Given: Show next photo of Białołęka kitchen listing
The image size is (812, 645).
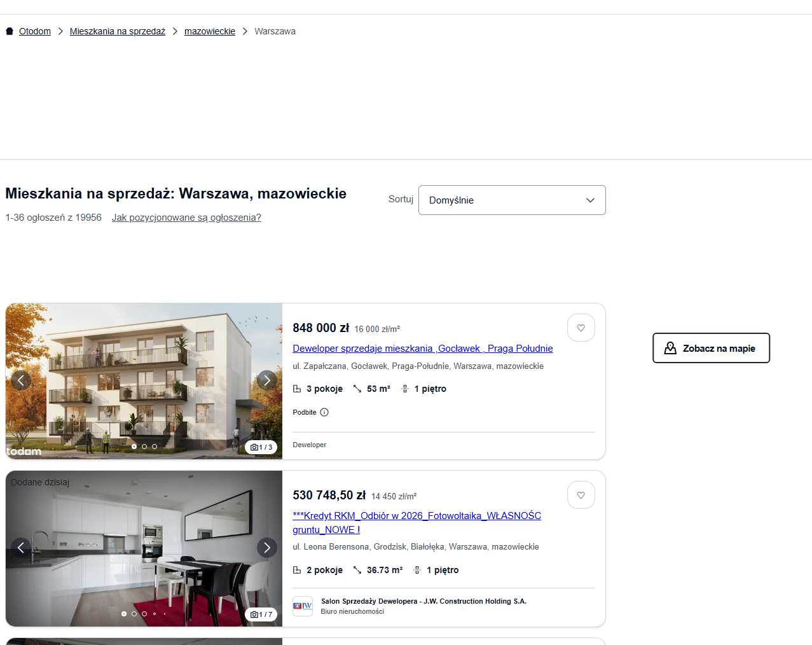Looking at the screenshot, I should [267, 548].
